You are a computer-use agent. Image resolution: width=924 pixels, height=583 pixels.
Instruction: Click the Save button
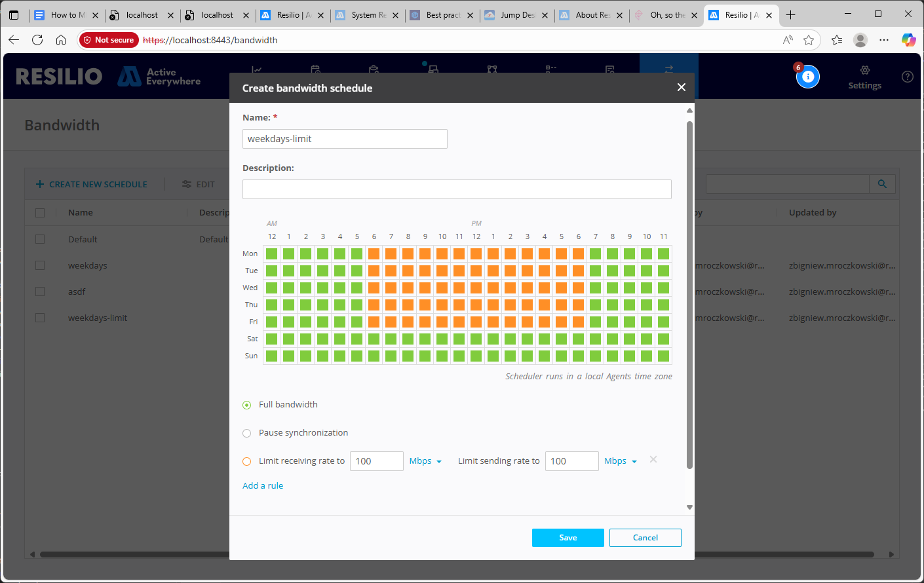(568, 538)
